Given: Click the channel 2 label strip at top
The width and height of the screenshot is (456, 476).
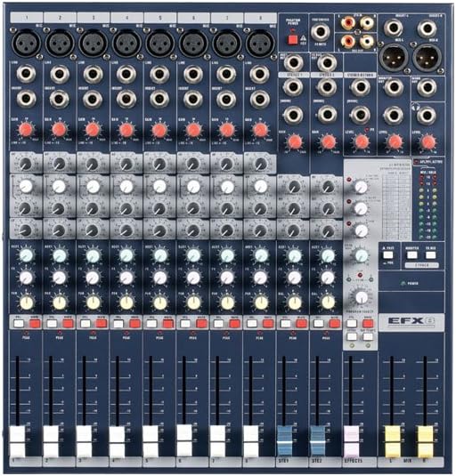Looking at the screenshot, I should point(60,17).
